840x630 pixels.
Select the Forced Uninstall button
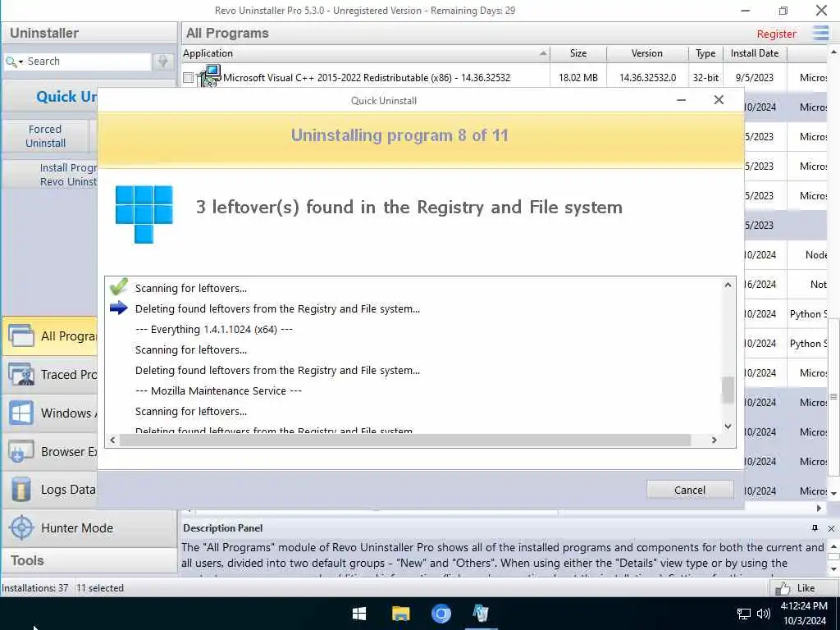point(46,136)
